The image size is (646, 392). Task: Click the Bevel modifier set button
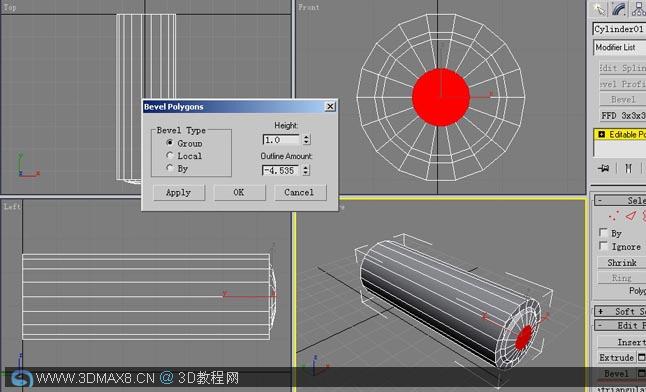pyautogui.click(x=623, y=100)
